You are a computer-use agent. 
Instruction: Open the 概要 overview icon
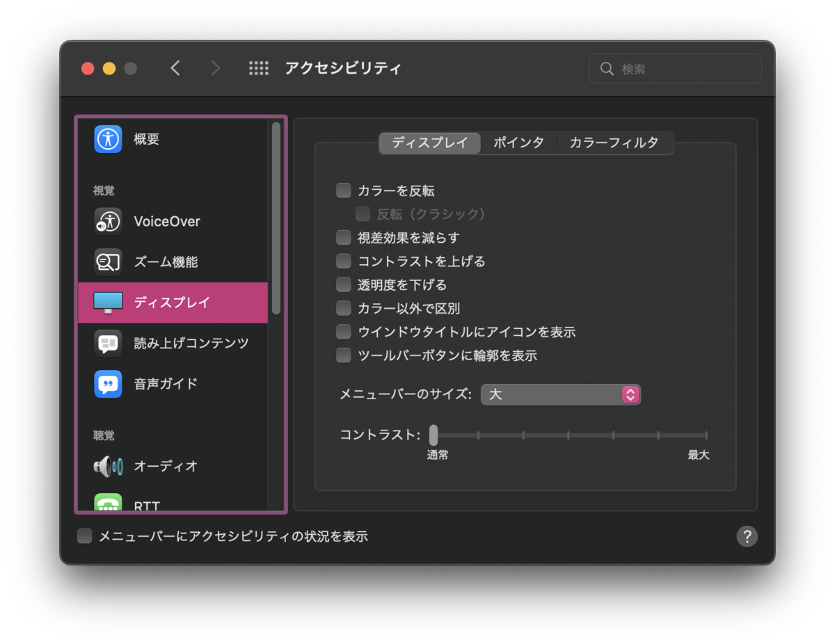(108, 139)
